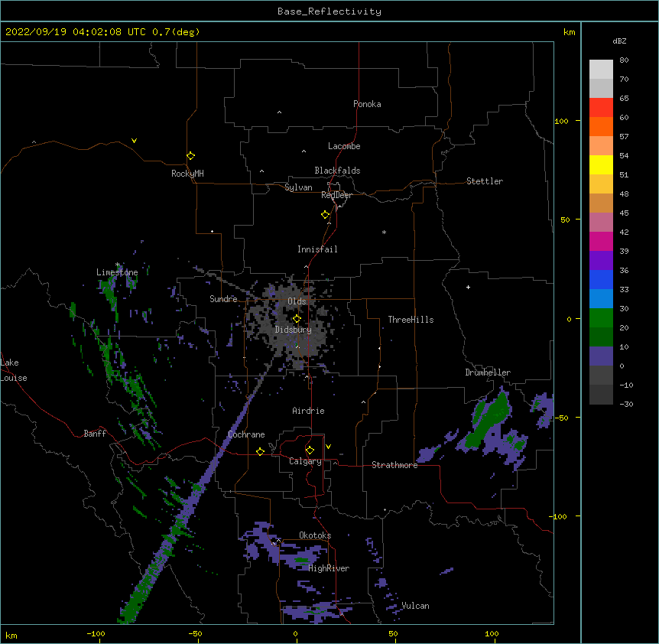Pick the bright green 20-30 dBZ swatch

tap(601, 318)
